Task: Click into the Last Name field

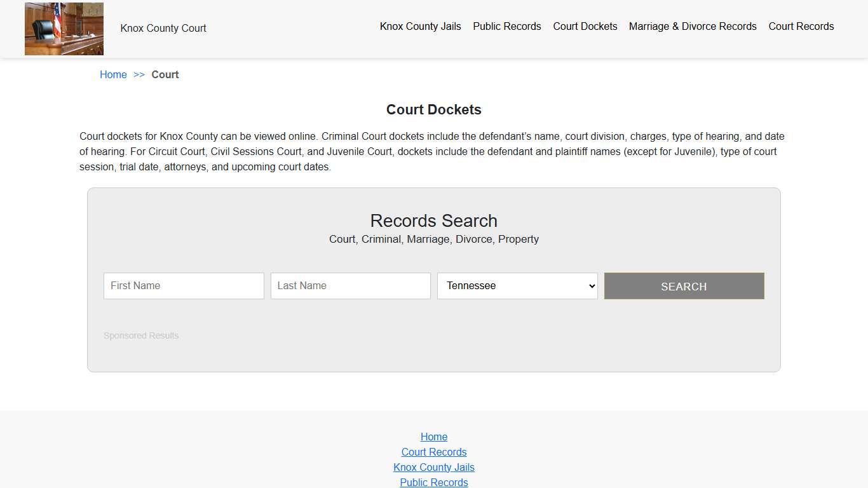Action: (350, 285)
